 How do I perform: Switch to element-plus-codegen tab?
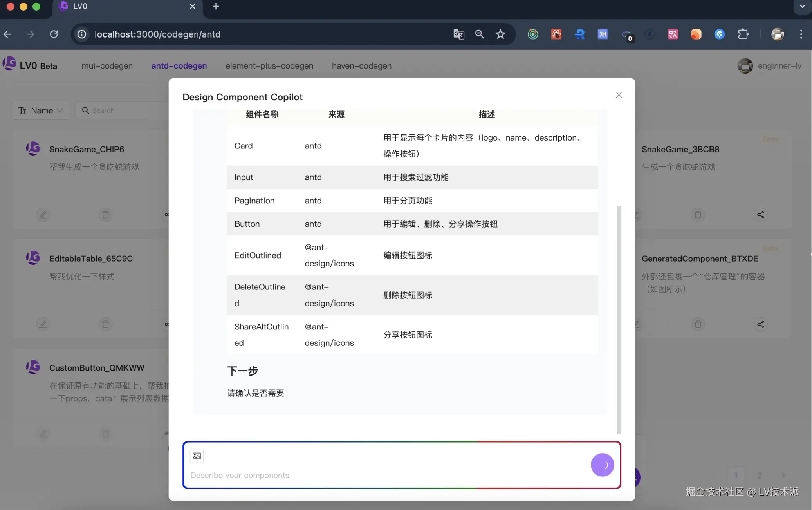point(269,66)
